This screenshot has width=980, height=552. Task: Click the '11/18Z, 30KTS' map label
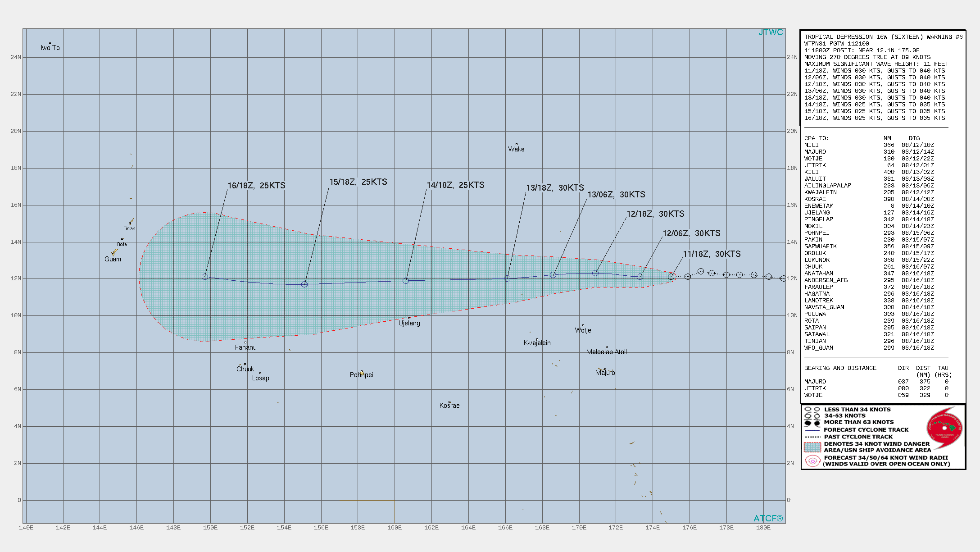tap(712, 254)
